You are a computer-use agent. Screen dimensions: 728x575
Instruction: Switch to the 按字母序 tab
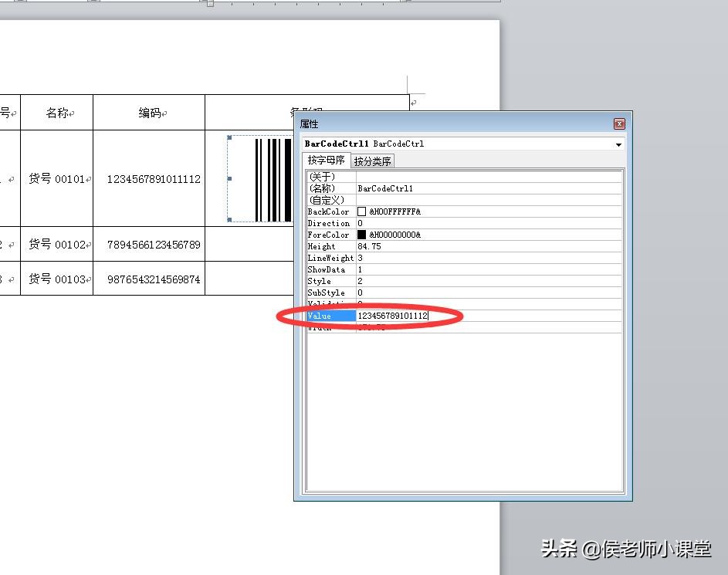pyautogui.click(x=326, y=160)
